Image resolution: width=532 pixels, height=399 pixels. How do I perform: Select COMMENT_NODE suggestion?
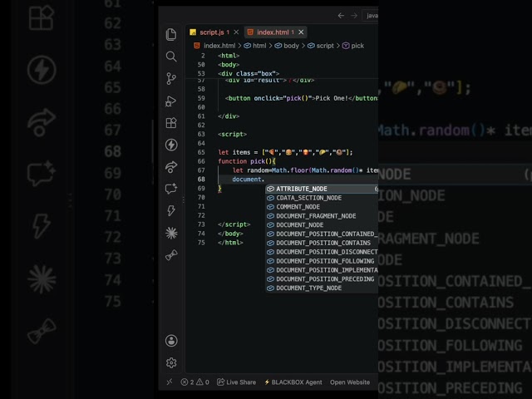[x=322, y=207]
